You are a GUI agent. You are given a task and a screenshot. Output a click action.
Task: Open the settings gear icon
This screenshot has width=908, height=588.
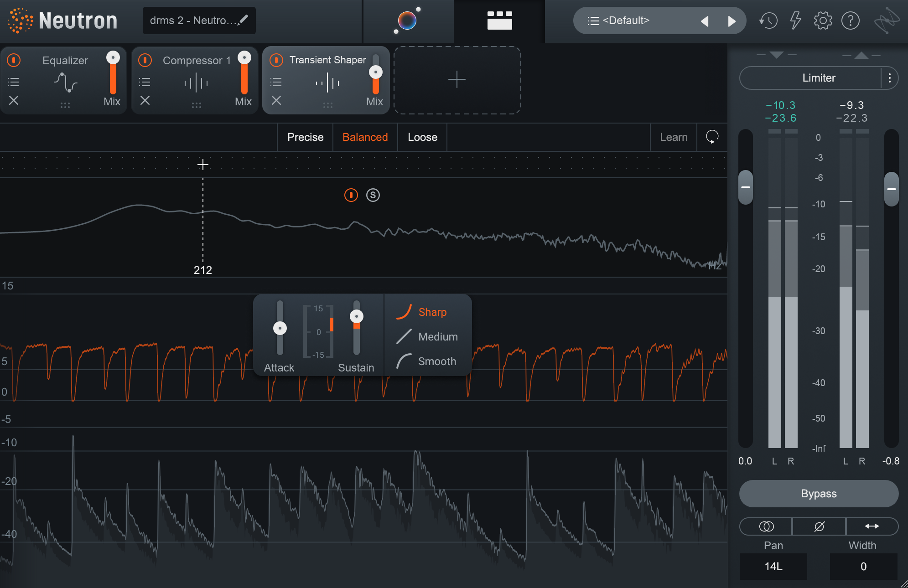[823, 21]
